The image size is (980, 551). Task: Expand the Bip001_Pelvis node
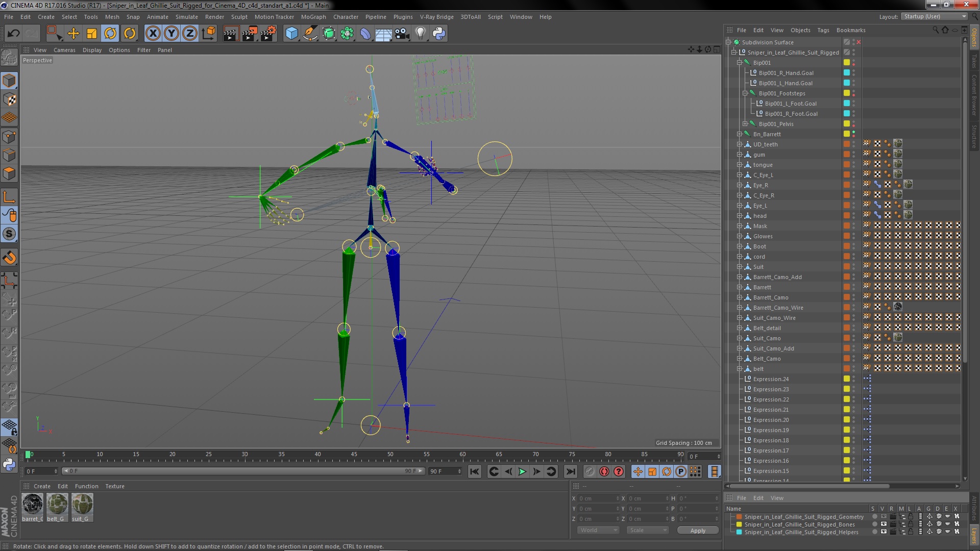pyautogui.click(x=745, y=123)
